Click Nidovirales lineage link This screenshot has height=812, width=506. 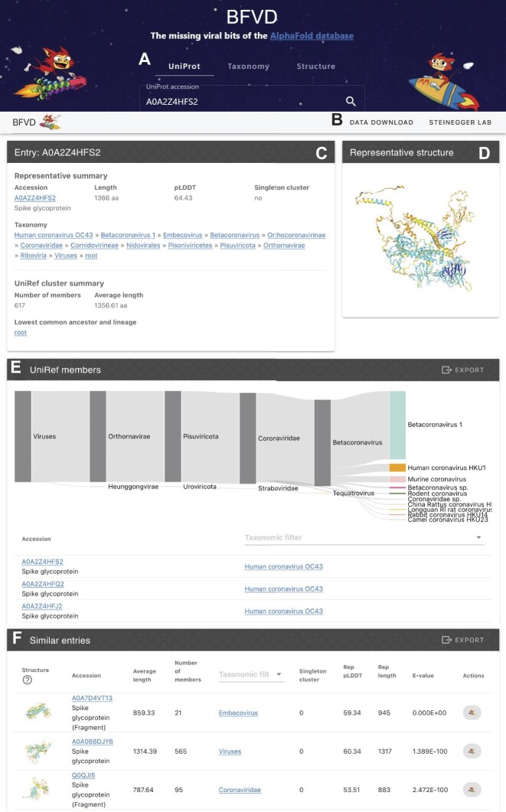pos(143,246)
